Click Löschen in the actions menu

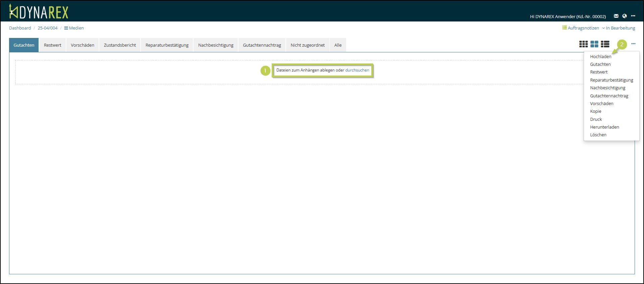click(598, 135)
